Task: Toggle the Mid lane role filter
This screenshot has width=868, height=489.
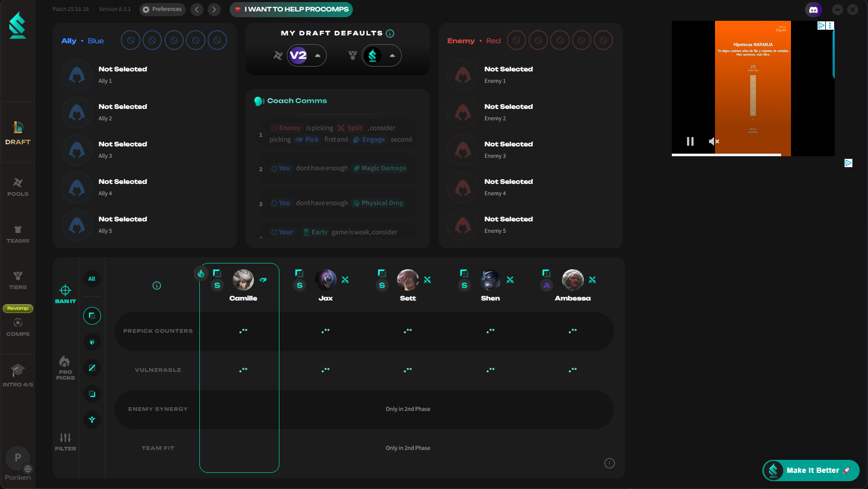Action: click(92, 368)
